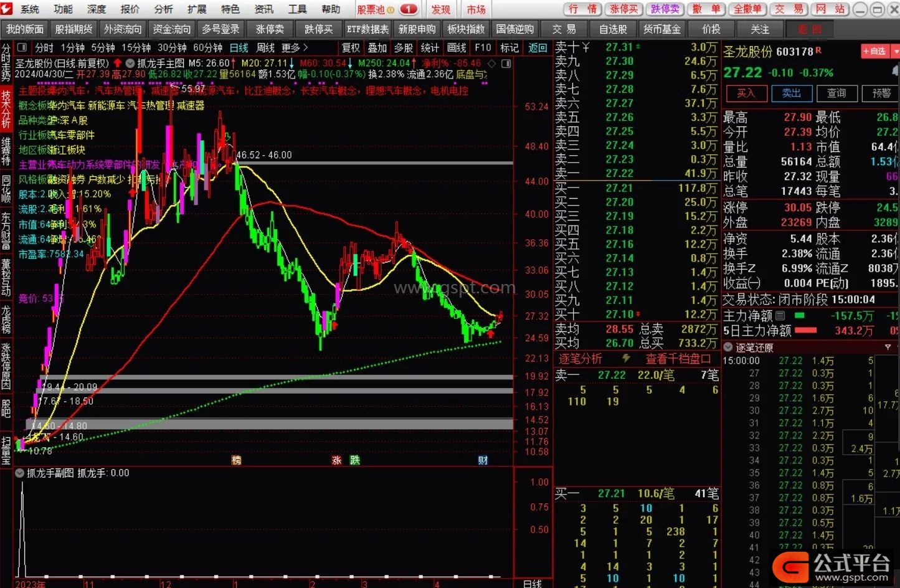Open the 工具 menu
Screen dimensions: 900x588
click(x=297, y=9)
